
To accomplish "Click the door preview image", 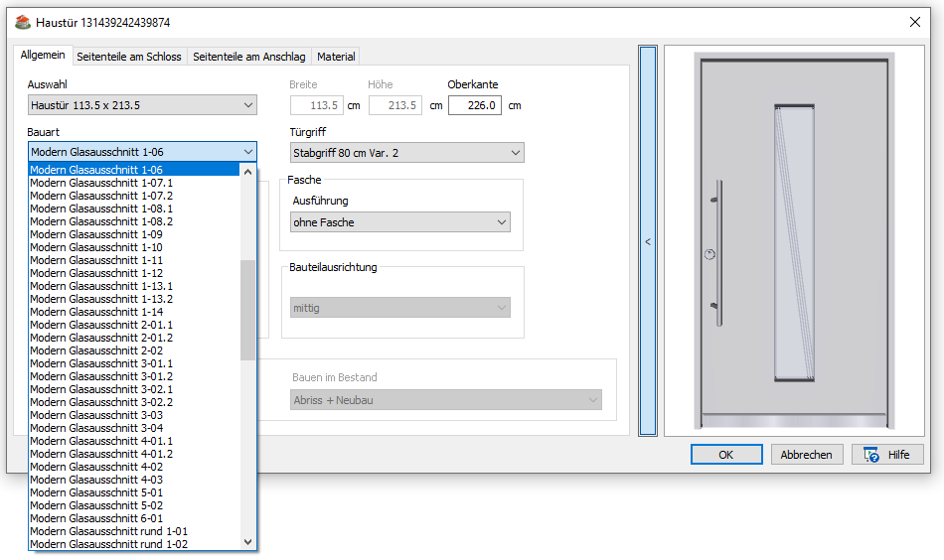I will tap(793, 241).
